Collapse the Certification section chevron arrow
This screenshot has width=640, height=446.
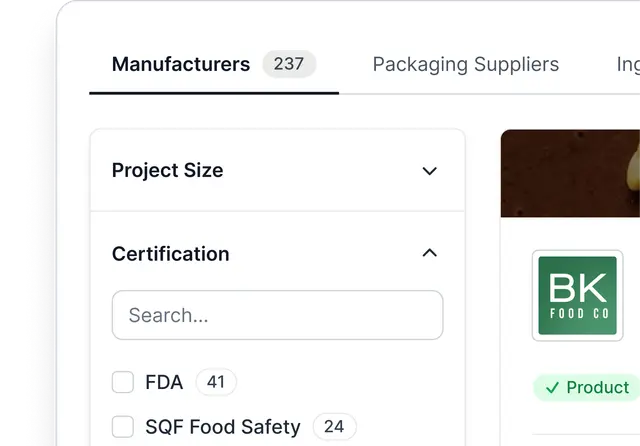[430, 253]
